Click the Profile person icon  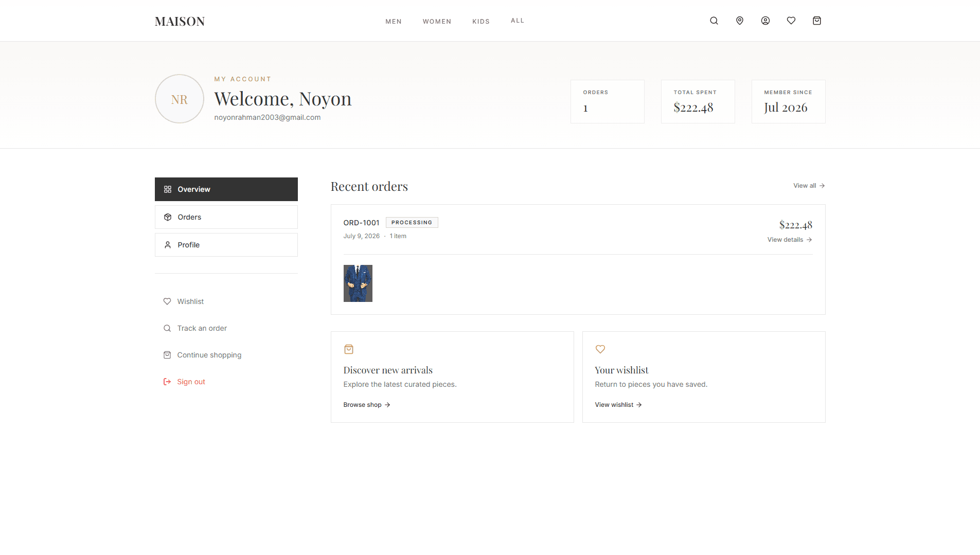tap(168, 245)
